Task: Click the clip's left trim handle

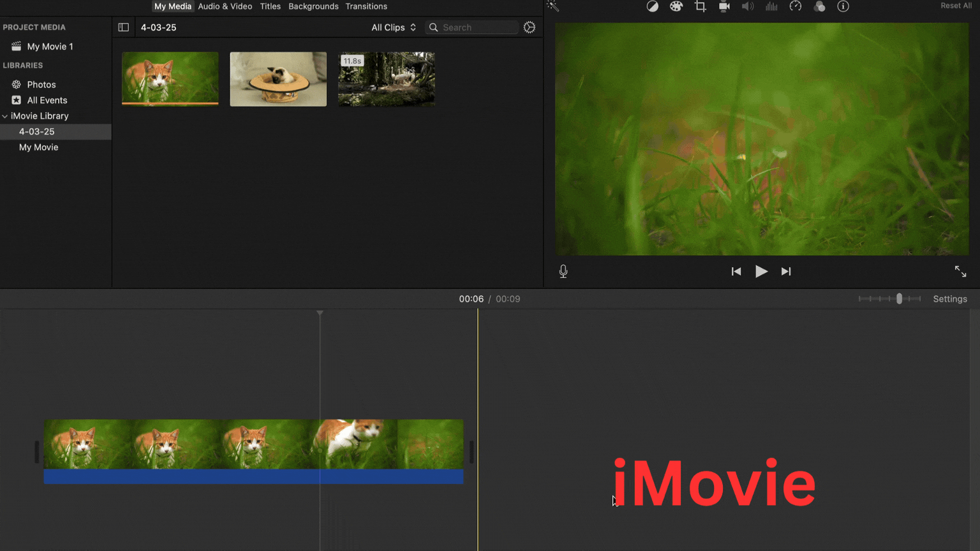Action: [37, 452]
